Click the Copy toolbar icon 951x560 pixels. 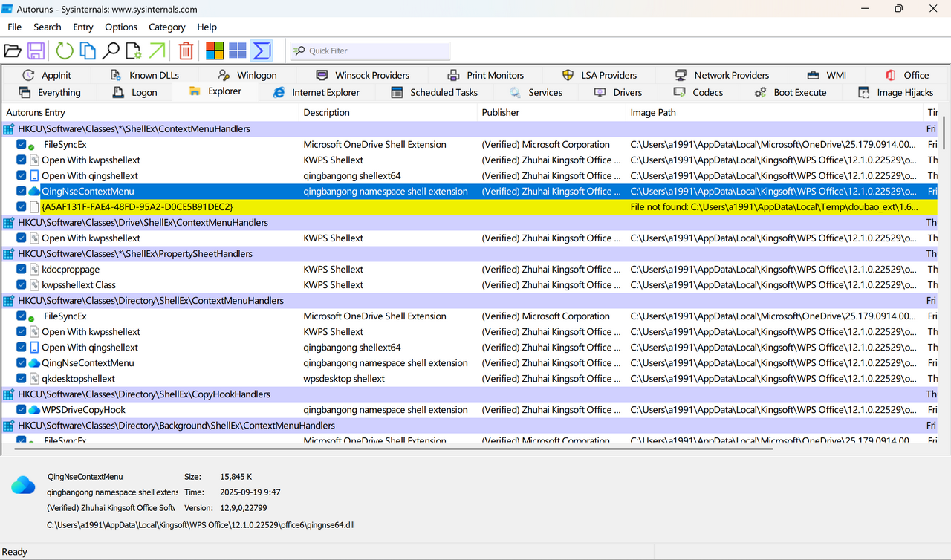coord(88,51)
